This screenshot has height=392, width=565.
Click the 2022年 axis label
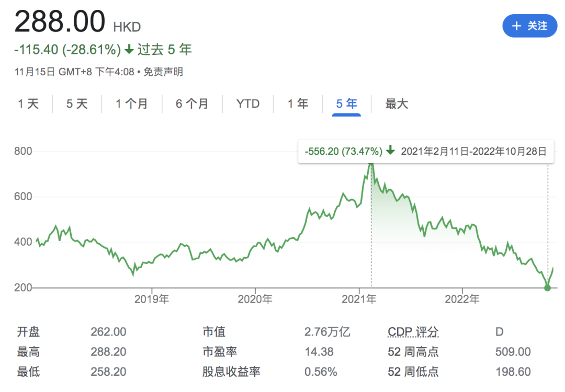462,299
